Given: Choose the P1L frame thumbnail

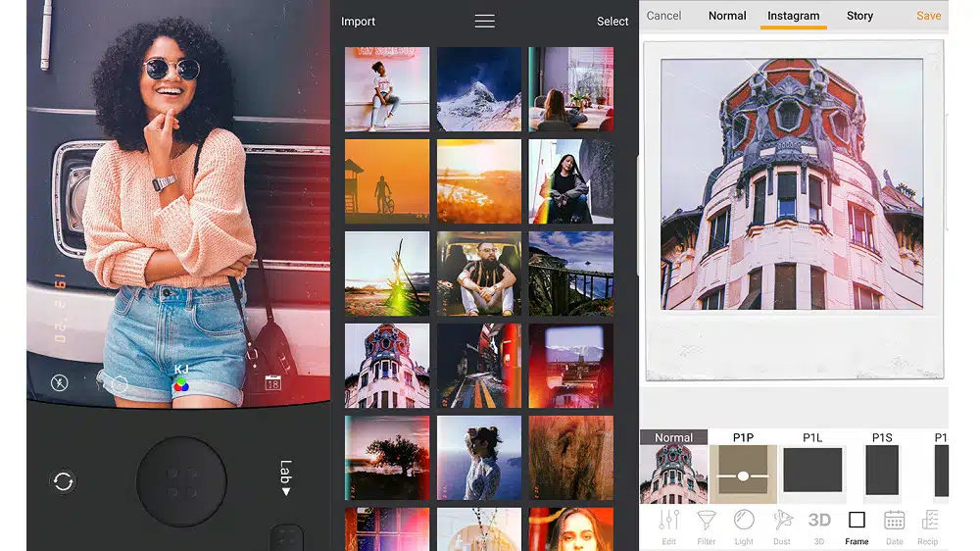Looking at the screenshot, I should pos(812,470).
